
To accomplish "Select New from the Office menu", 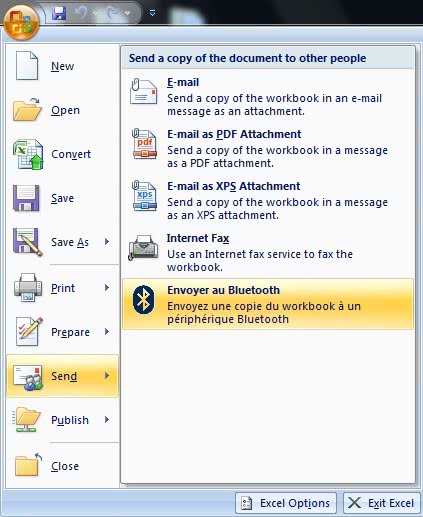I will click(62, 66).
